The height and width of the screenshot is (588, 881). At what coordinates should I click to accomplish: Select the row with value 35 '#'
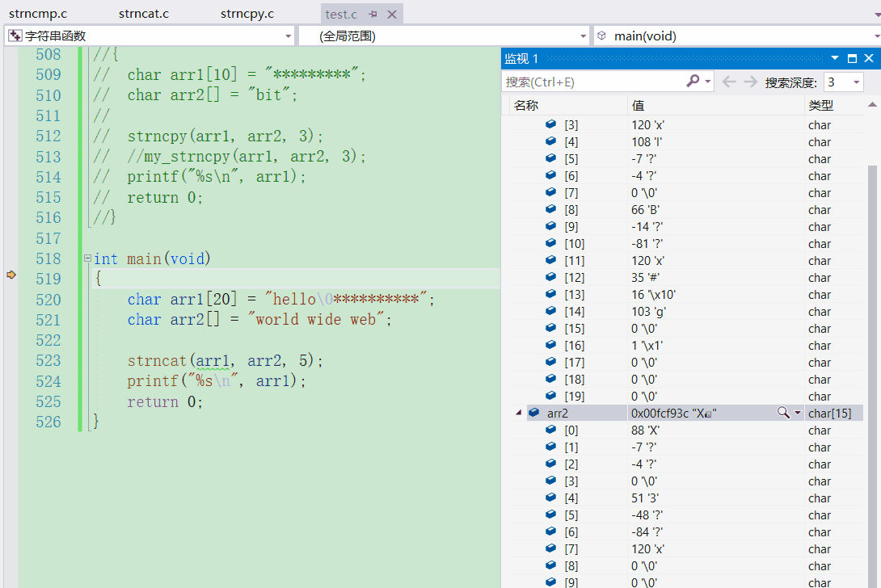point(685,277)
